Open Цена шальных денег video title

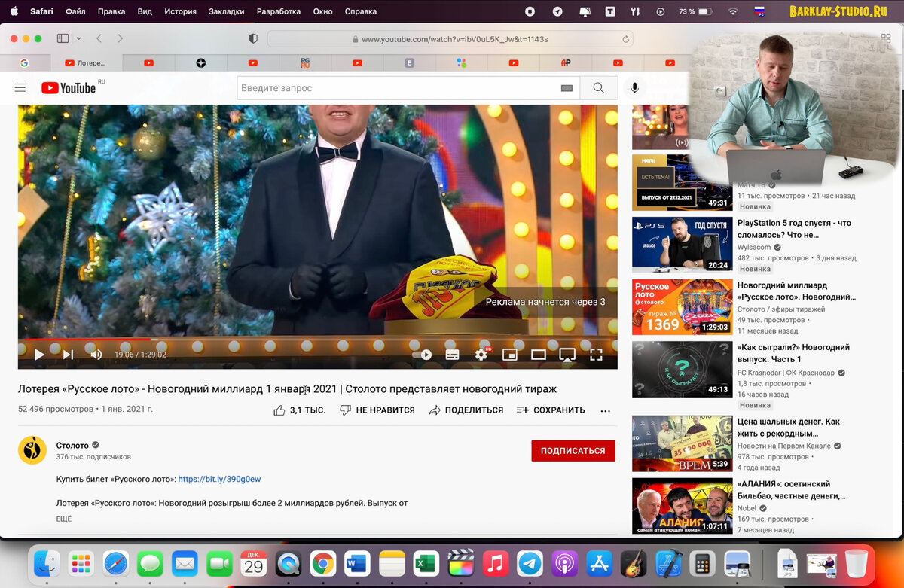point(789,428)
